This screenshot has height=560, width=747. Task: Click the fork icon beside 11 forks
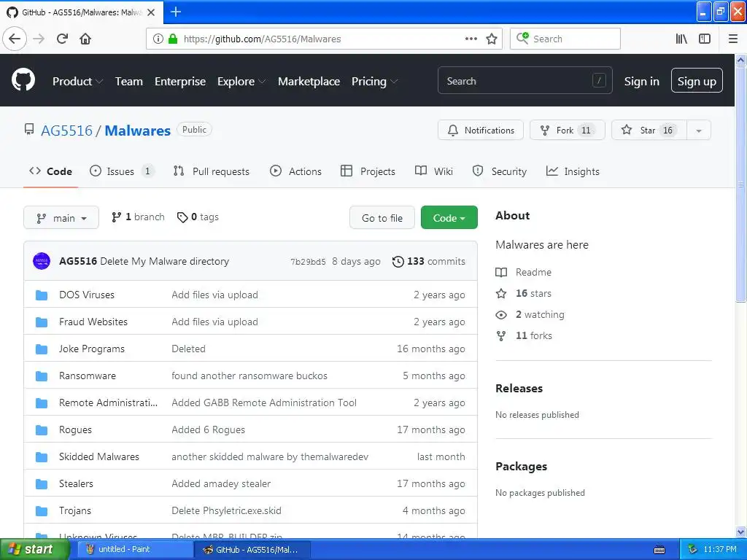[x=501, y=335]
